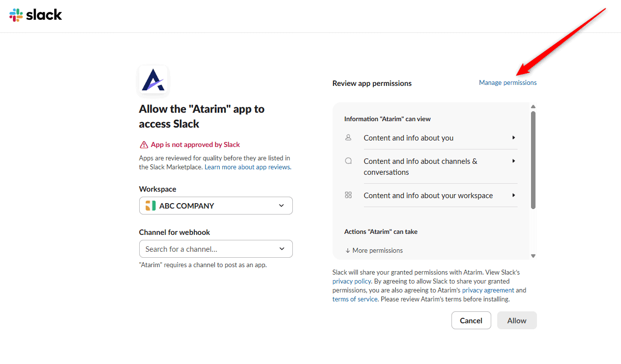This screenshot has height=364, width=621.
Task: Click the ABC COMPANY workspace icon
Action: [150, 206]
